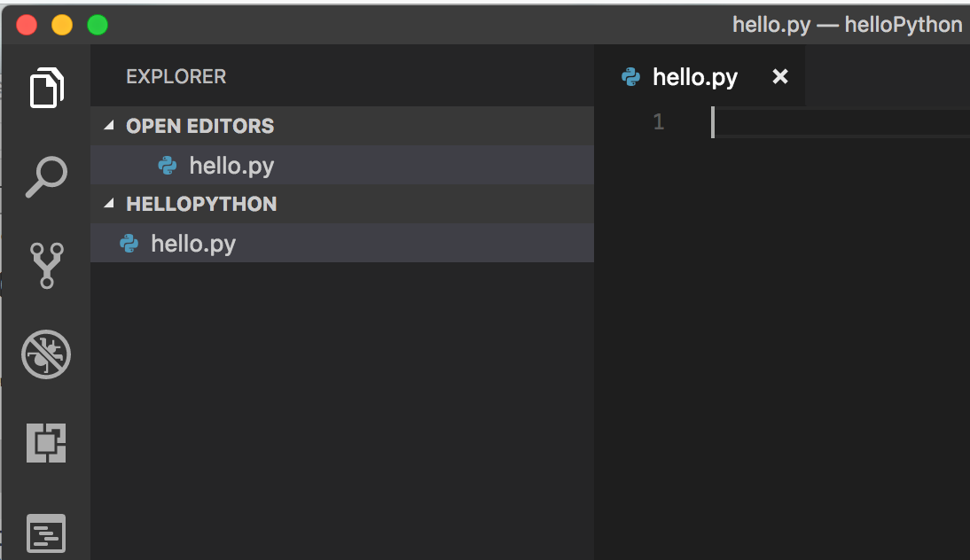
Task: Click the Python icon on hello.py tab
Action: 631,76
